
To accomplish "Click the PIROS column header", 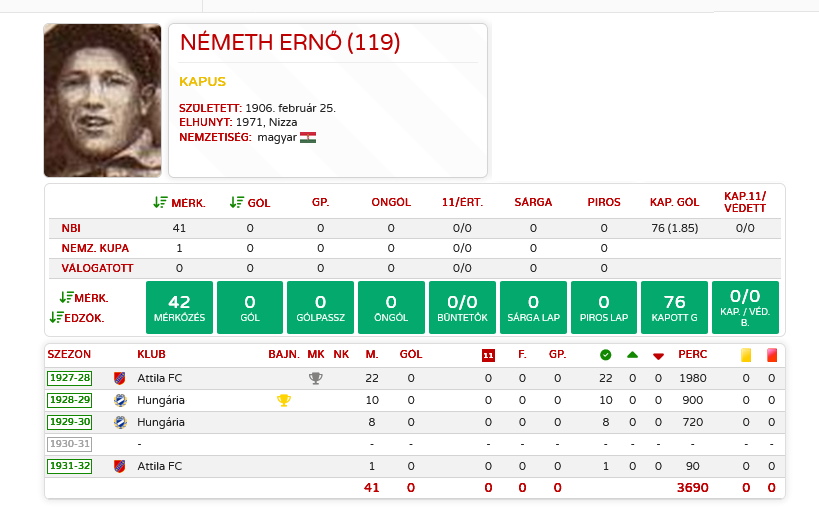I will pyautogui.click(x=604, y=202).
